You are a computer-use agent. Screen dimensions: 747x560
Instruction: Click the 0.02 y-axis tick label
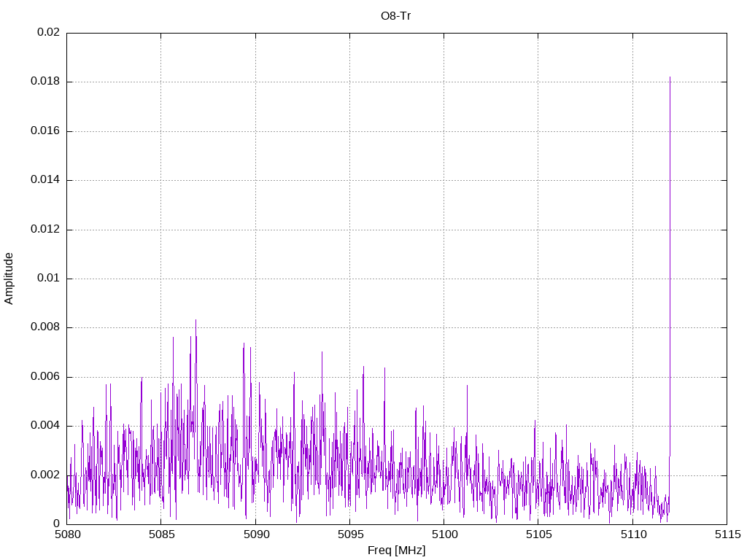(48, 33)
